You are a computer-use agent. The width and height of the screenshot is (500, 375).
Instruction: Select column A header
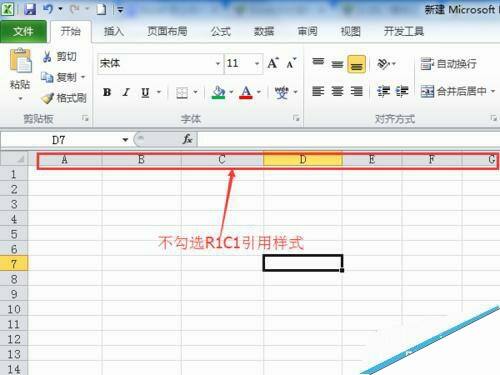click(x=65, y=160)
